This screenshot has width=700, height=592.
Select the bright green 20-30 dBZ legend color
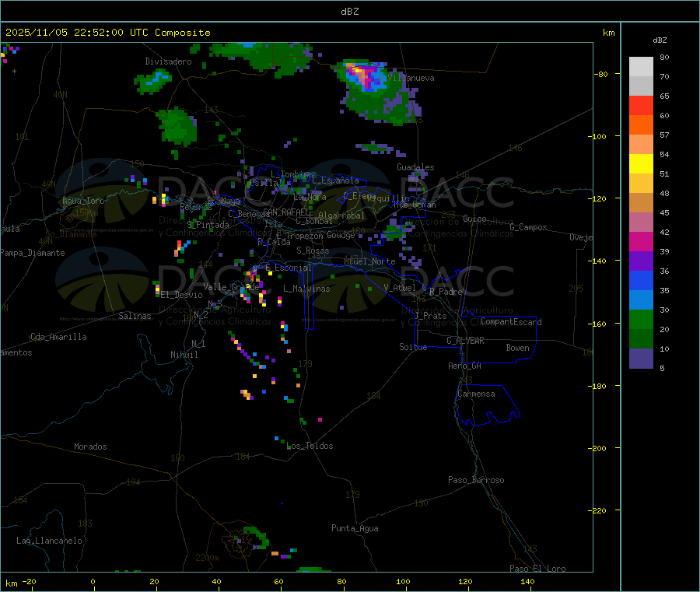tap(641, 319)
